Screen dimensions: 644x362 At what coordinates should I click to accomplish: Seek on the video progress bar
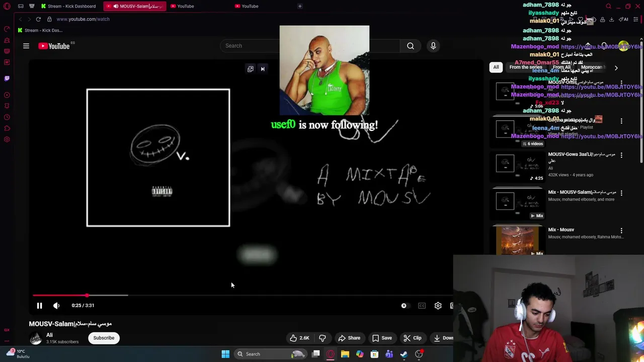pyautogui.click(x=243, y=295)
